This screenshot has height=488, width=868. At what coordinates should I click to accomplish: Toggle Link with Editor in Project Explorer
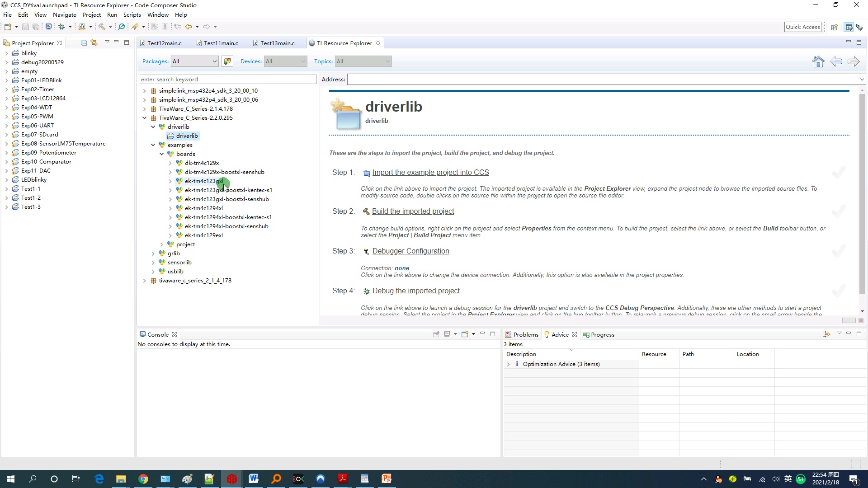[94, 42]
